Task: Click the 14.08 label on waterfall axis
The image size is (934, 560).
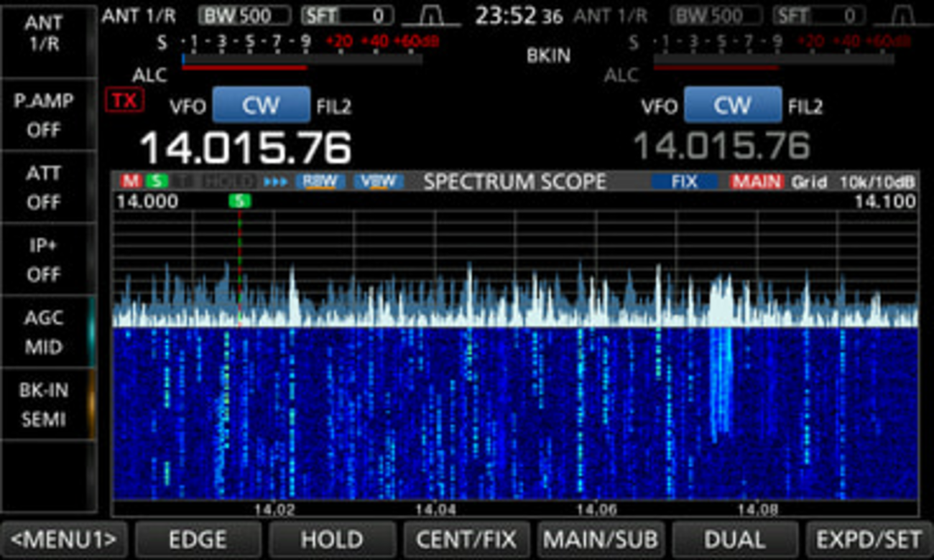Action: coord(758,509)
